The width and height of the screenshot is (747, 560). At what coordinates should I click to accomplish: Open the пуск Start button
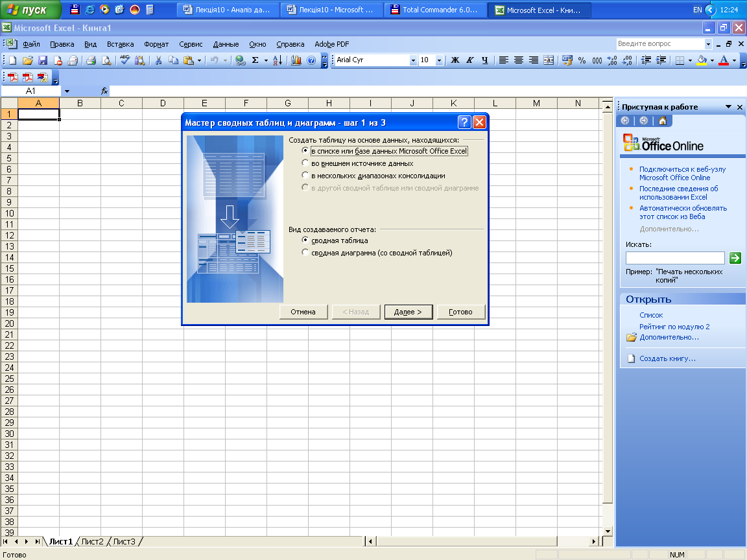[30, 10]
